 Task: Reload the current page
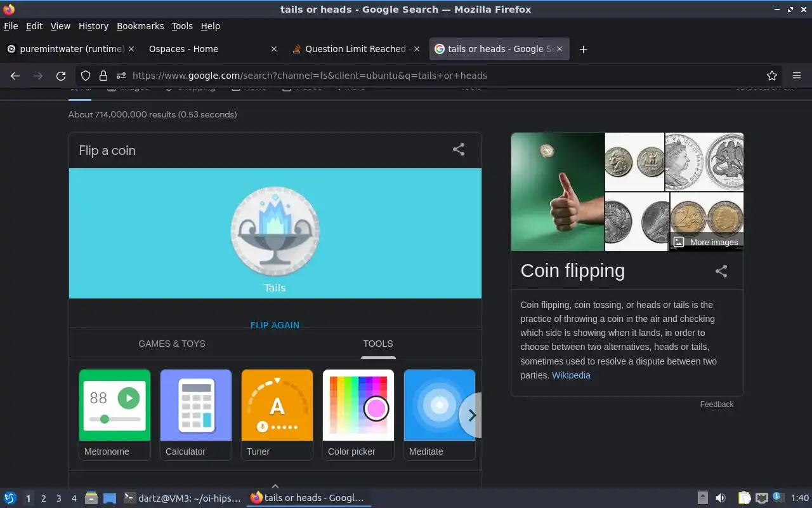click(61, 76)
